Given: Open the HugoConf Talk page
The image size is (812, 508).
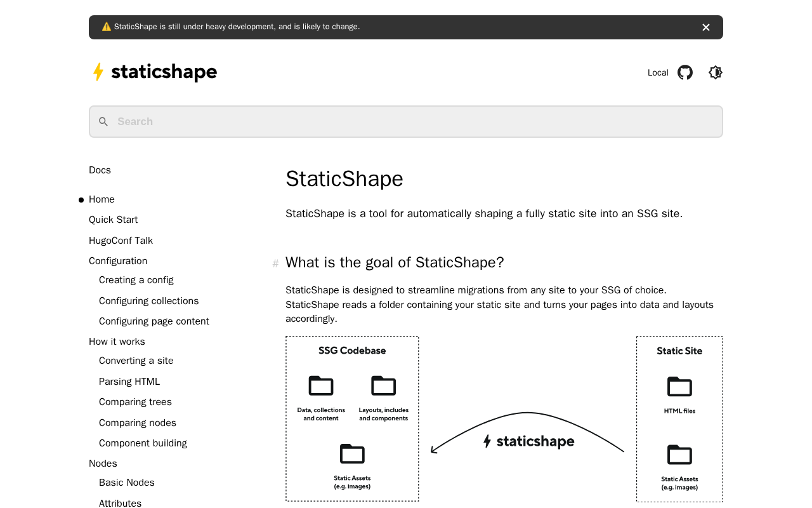Looking at the screenshot, I should pos(121,241).
